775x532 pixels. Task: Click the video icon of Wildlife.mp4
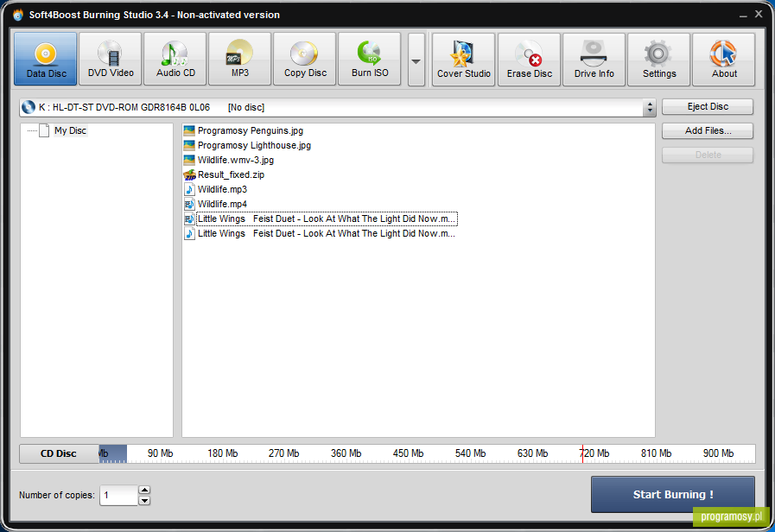click(x=189, y=204)
